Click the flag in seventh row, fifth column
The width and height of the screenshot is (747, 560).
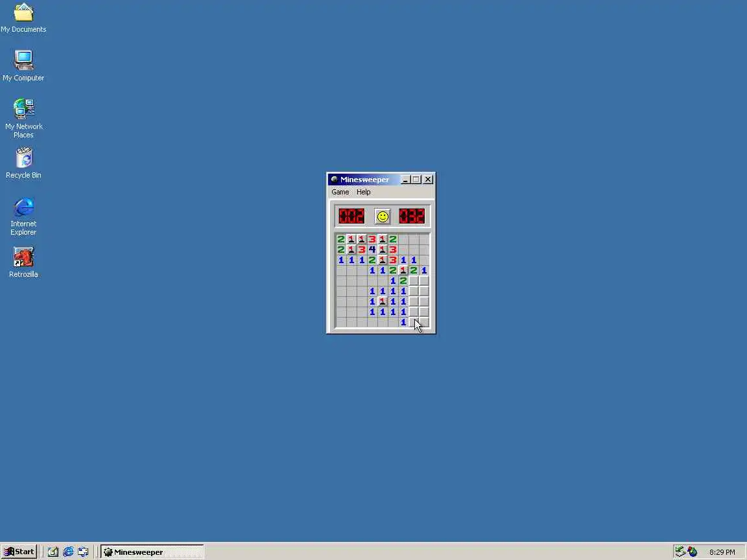[x=383, y=301]
